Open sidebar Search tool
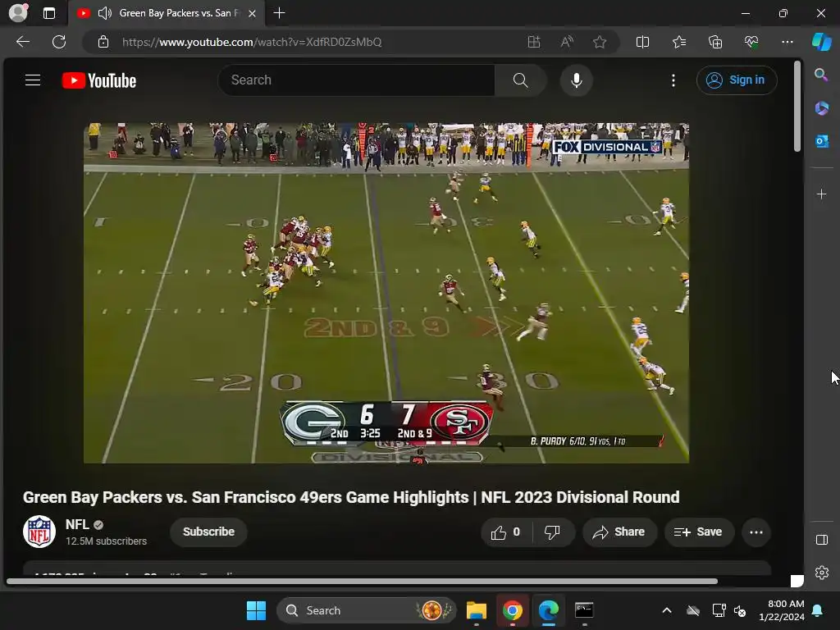Viewport: 840px width, 630px height. point(821,75)
